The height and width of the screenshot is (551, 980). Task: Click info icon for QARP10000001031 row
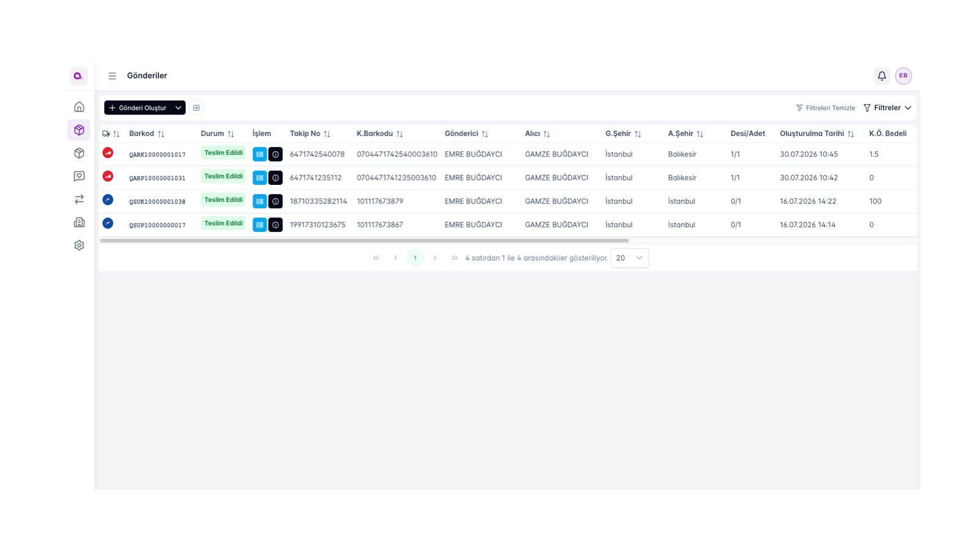click(x=276, y=178)
